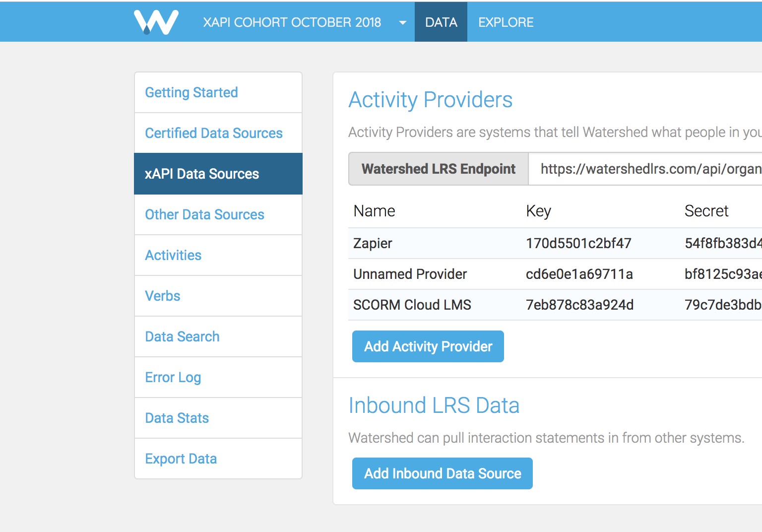The width and height of the screenshot is (762, 532).
Task: Open the EXPLORE tab
Action: click(506, 22)
